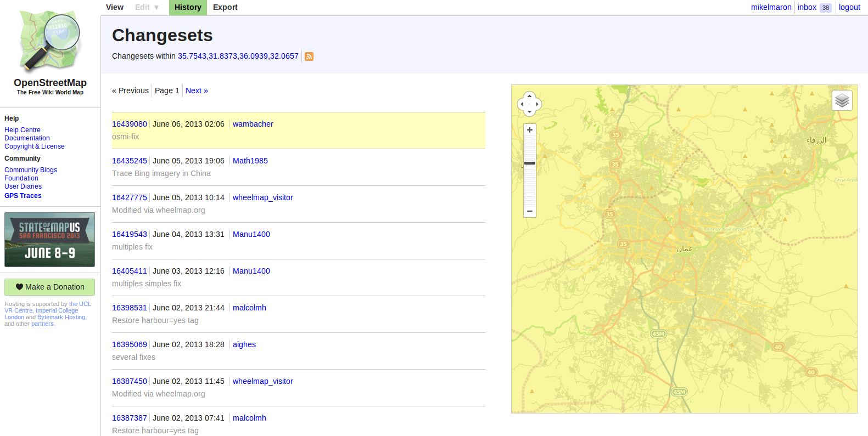The height and width of the screenshot is (436, 868).
Task: Click the OpenStreetMap logo image
Action: coord(50,42)
